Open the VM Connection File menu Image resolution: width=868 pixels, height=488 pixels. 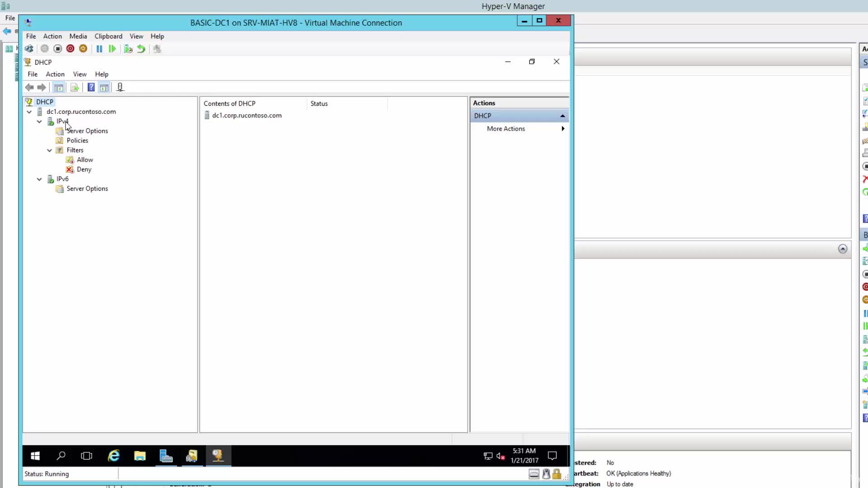click(x=31, y=36)
